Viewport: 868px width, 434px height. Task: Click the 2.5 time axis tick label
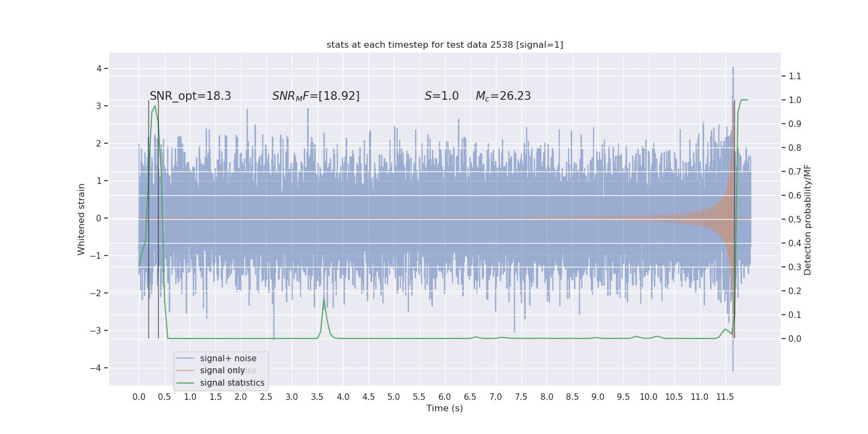click(266, 397)
